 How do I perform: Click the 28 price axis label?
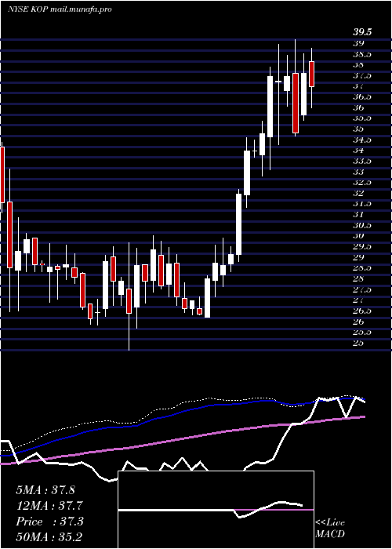[x=357, y=279]
